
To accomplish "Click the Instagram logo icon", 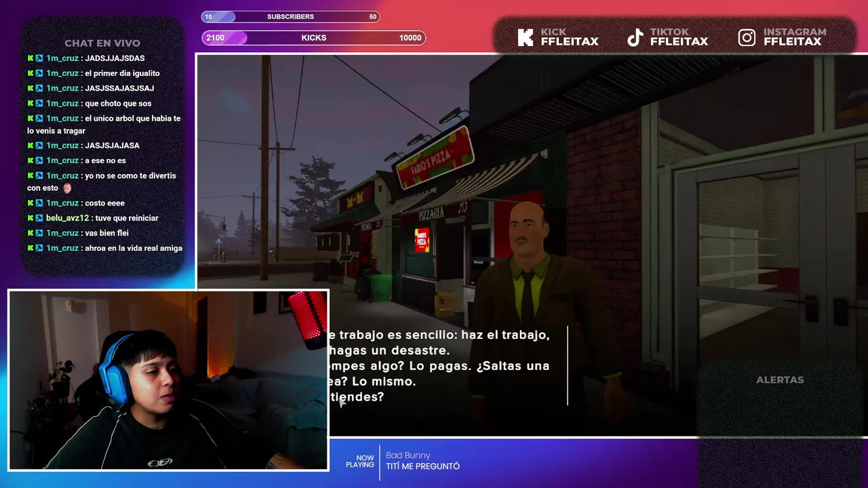I will [747, 37].
